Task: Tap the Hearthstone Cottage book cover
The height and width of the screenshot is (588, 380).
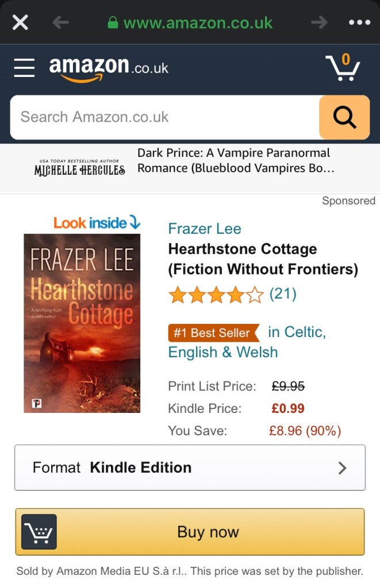Action: [82, 323]
